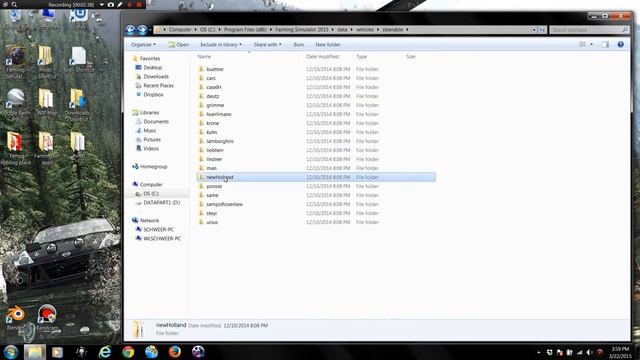Open Desktop in Favorites sidebar
The width and height of the screenshot is (640, 360).
point(152,67)
